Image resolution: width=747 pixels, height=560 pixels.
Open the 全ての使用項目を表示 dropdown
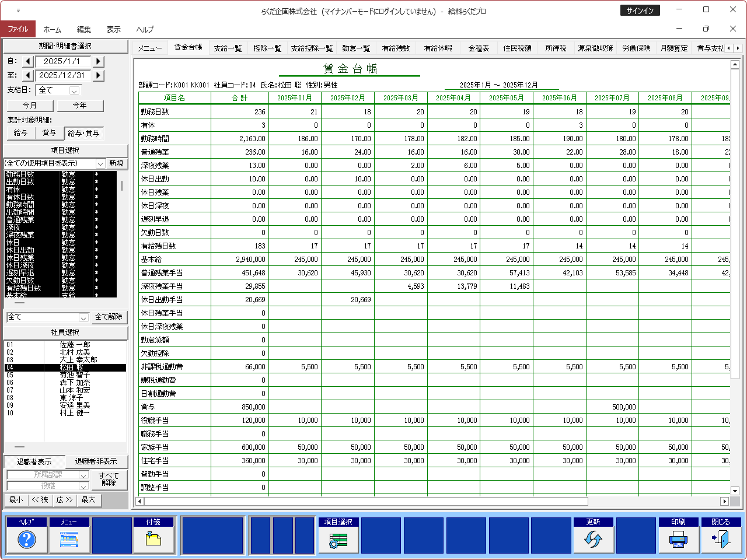tap(100, 164)
